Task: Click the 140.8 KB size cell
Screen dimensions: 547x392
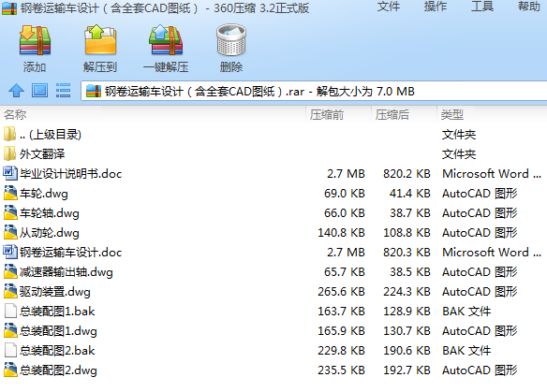Action: (x=341, y=232)
